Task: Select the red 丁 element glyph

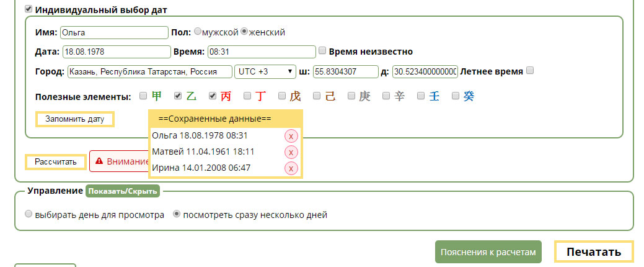Action: [x=260, y=96]
